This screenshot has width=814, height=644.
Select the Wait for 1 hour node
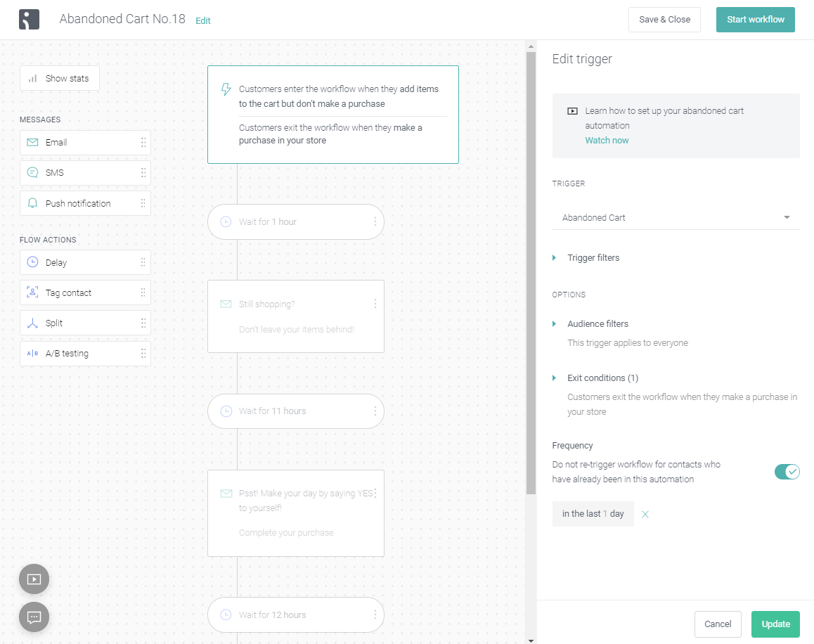coord(296,221)
